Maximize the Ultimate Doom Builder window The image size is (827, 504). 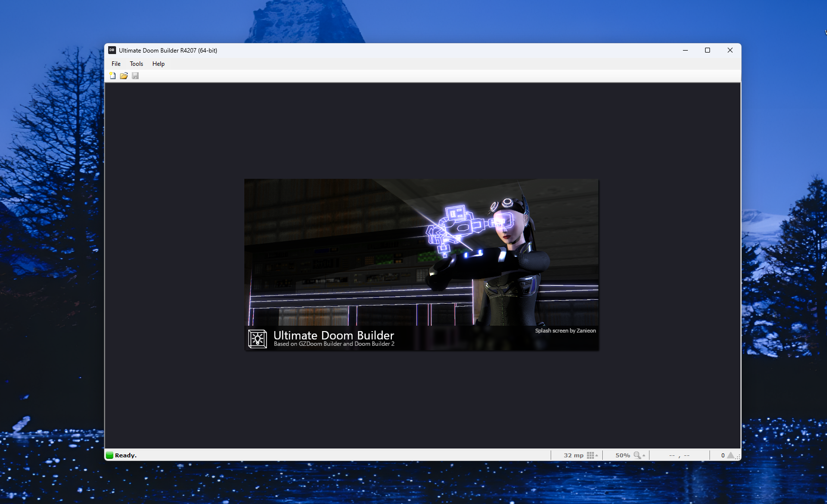(708, 50)
